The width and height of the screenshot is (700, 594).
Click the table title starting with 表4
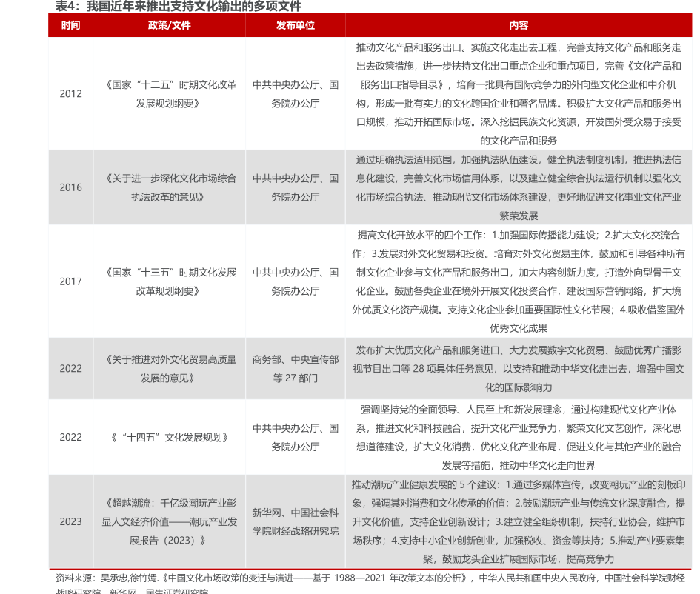pos(179,7)
